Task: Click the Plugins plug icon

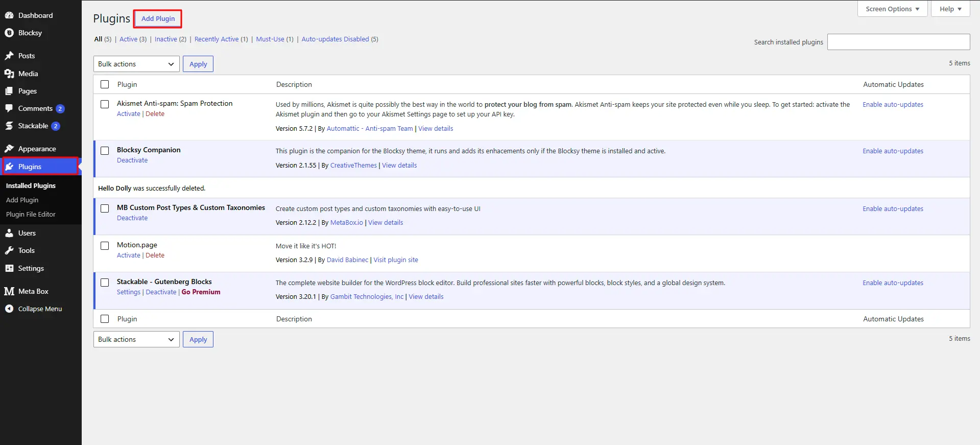Action: click(9, 167)
